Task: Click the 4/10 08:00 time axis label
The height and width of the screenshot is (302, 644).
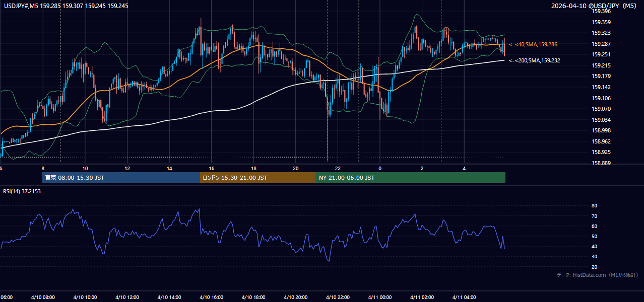Action: 43,297
